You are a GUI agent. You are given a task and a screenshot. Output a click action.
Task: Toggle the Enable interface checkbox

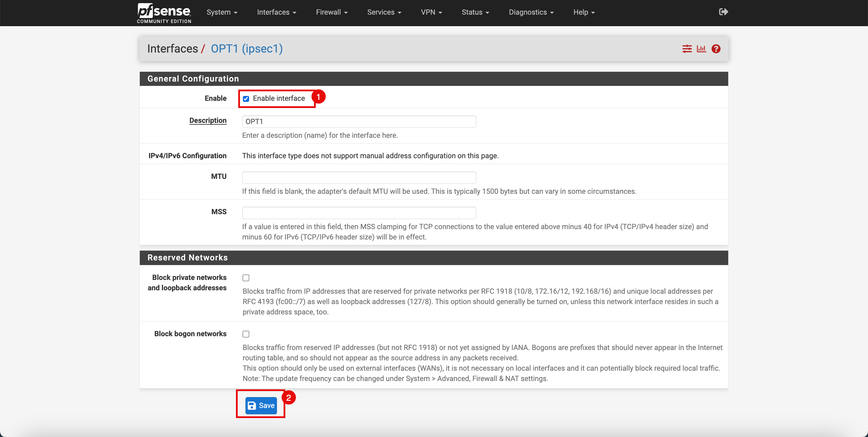[246, 99]
